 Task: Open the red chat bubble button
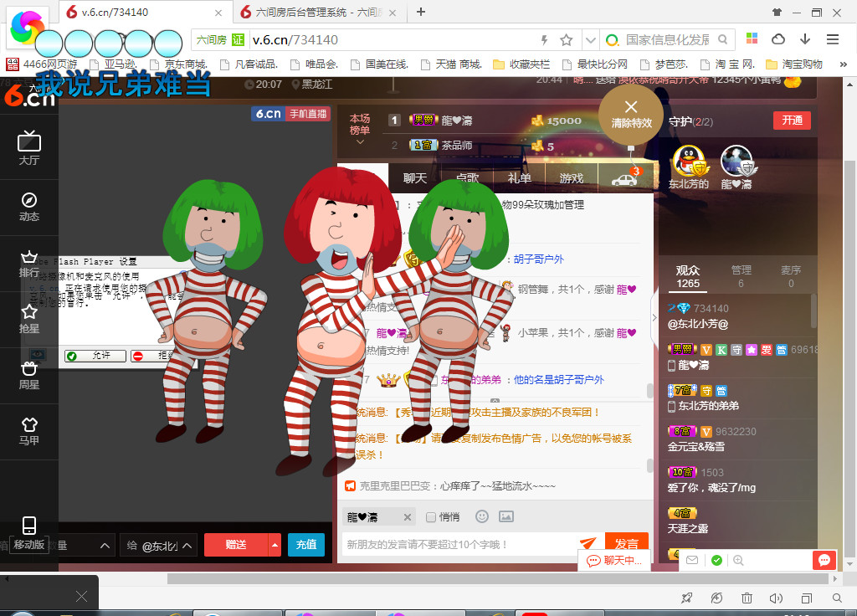coord(824,560)
